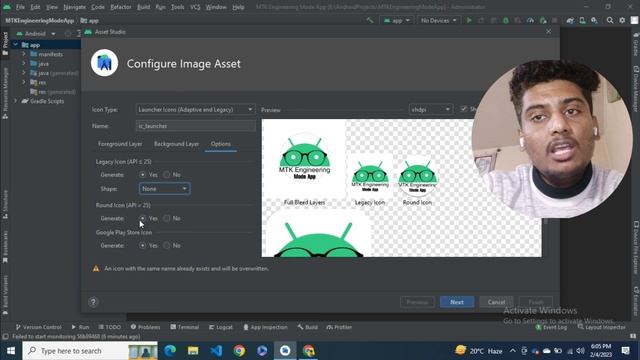This screenshot has width=640, height=360.
Task: Open the Profiler tool window
Action: pos(339,327)
